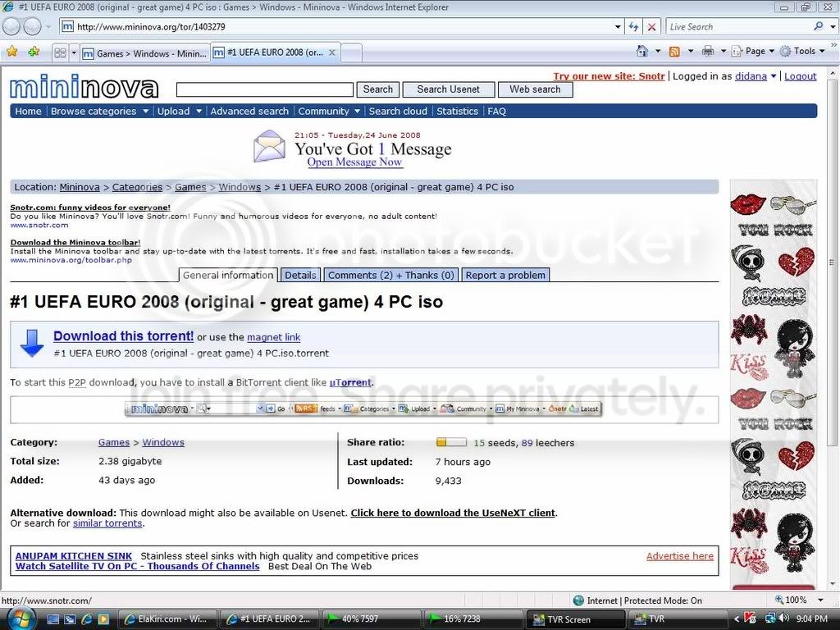
Task: Refresh the page with the refresh icon
Action: (634, 27)
